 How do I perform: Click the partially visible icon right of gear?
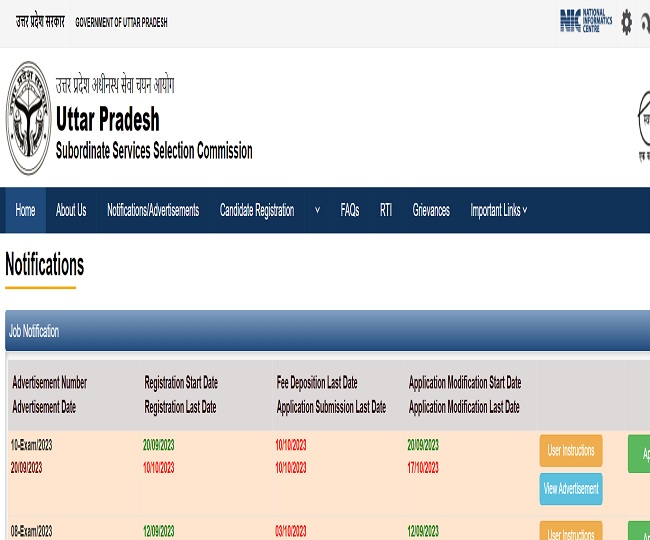tap(645, 21)
